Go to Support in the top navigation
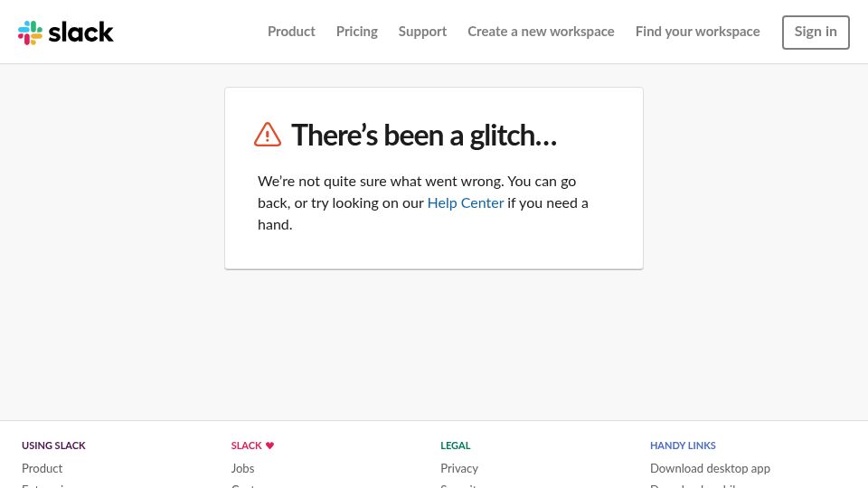868x488 pixels. pos(422,32)
